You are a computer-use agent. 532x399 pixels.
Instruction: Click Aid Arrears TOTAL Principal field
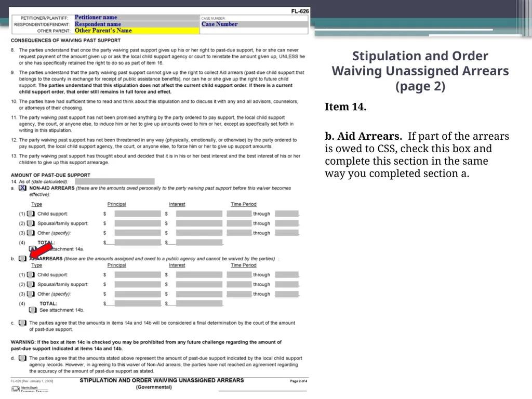138,303
